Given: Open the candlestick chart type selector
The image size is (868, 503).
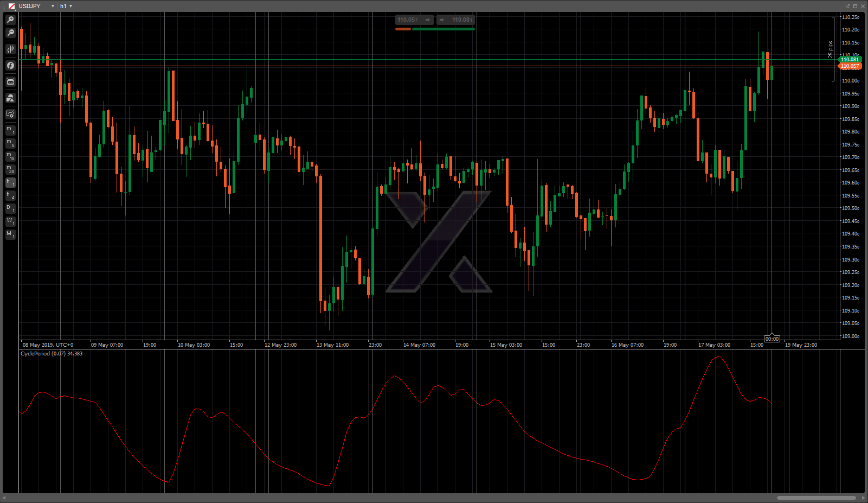Looking at the screenshot, I should (x=10, y=49).
